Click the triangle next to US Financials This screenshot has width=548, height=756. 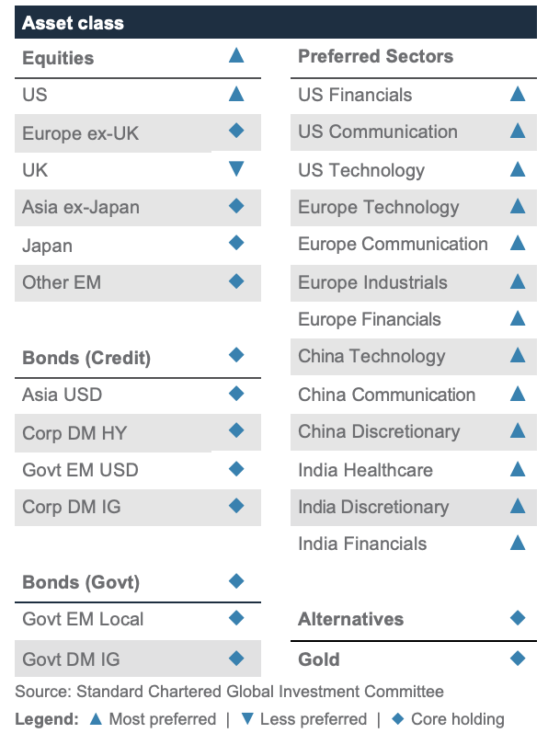[518, 94]
